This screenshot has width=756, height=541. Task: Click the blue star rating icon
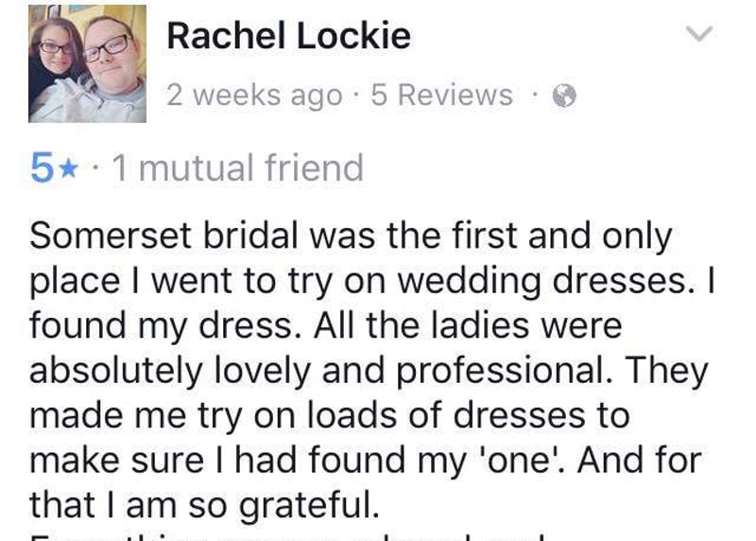(67, 169)
